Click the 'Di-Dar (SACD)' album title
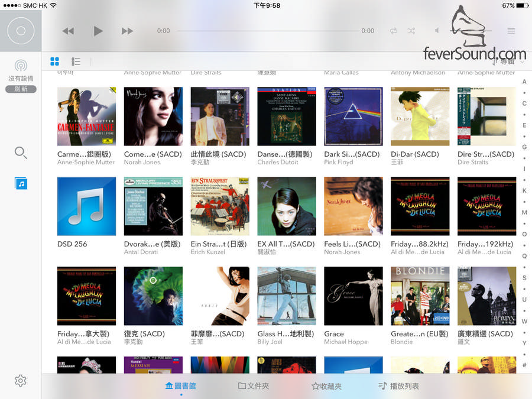 (x=415, y=154)
